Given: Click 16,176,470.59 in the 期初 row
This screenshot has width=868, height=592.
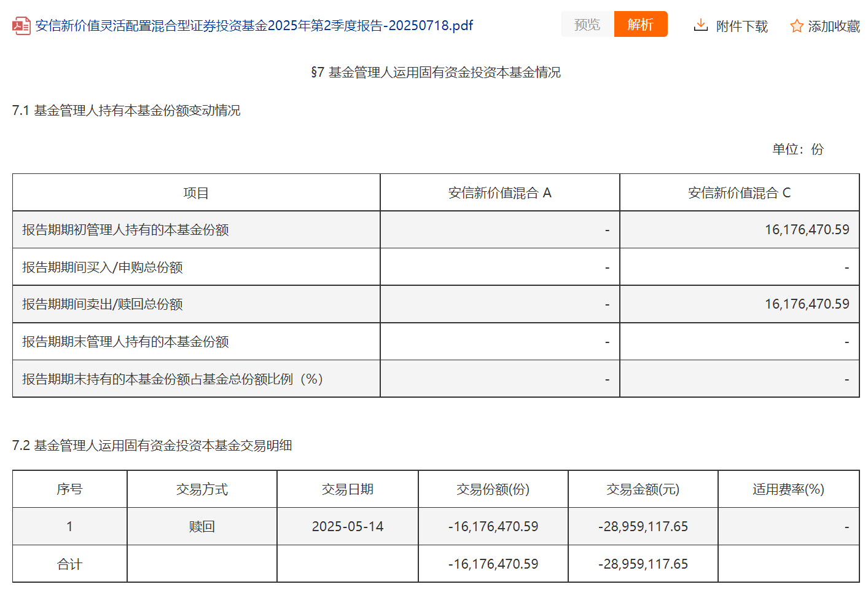Looking at the screenshot, I should click(807, 230).
